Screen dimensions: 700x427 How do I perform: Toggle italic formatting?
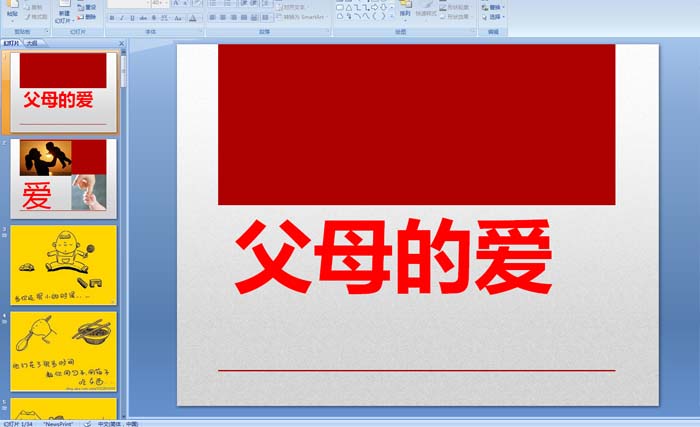122,18
